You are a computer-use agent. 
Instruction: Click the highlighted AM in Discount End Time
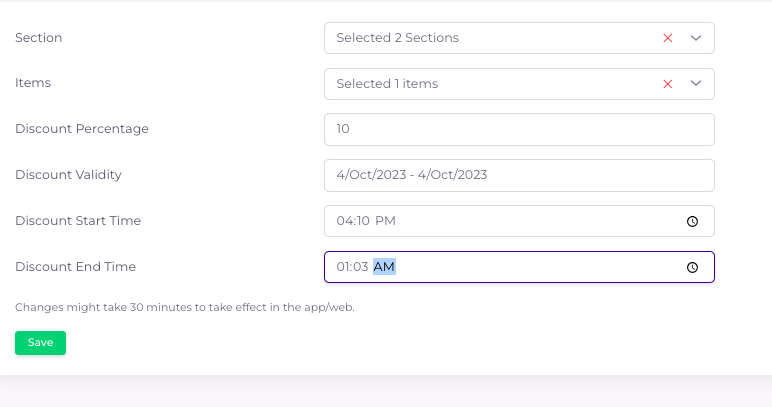(x=385, y=267)
